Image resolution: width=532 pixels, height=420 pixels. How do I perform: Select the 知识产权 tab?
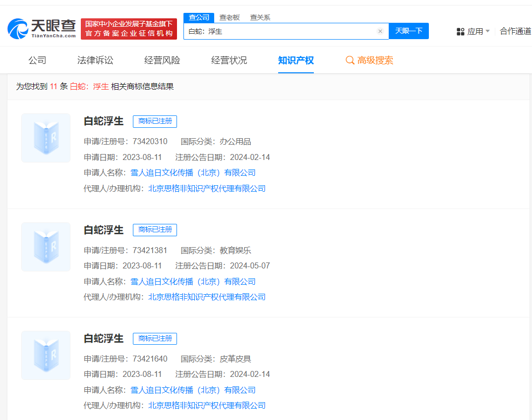296,60
